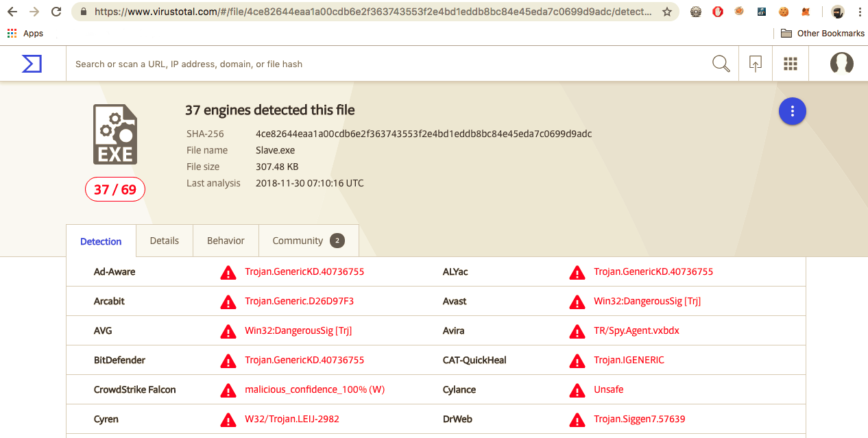Click malicious_confidence_100% (W) result
The height and width of the screenshot is (438, 868).
point(315,389)
